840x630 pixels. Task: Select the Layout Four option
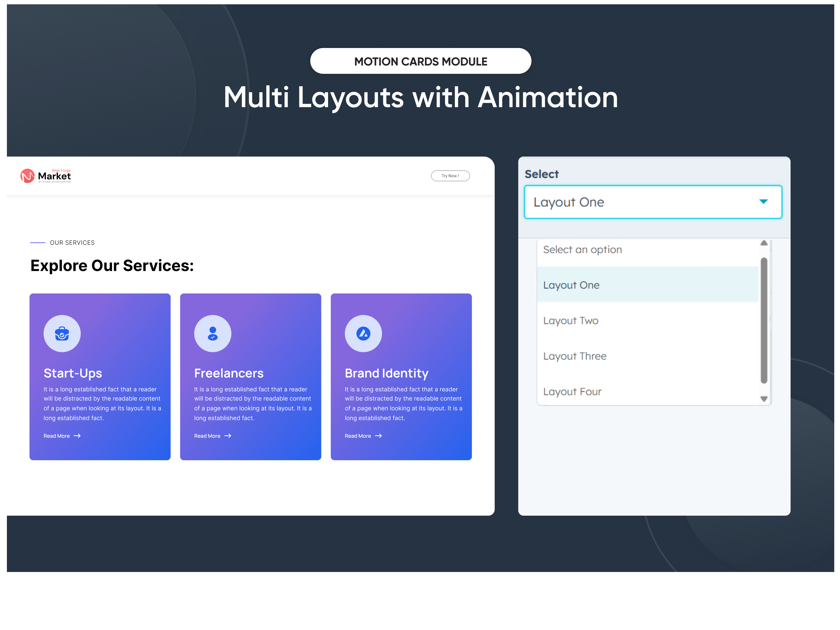pyautogui.click(x=572, y=392)
